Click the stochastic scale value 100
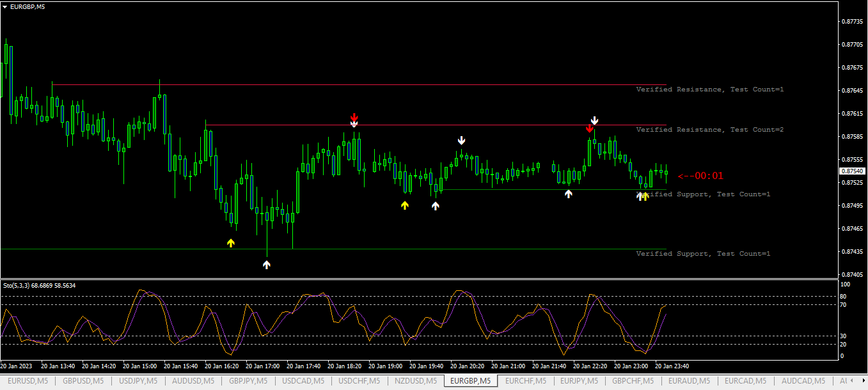 coord(844,284)
